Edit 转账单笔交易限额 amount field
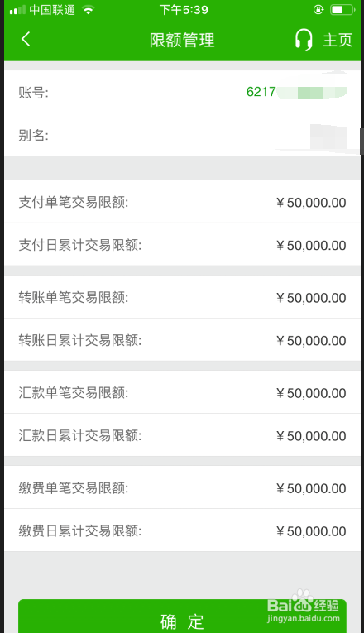 tap(311, 298)
